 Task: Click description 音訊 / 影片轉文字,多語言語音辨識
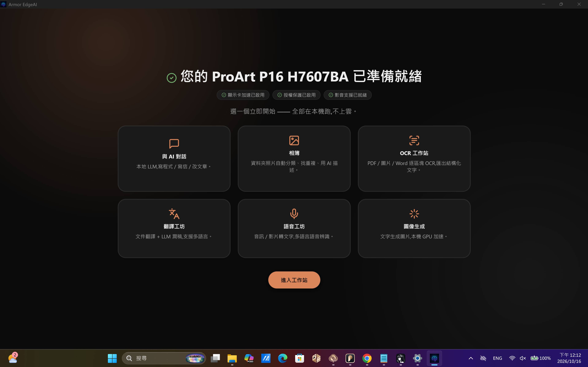(x=294, y=236)
